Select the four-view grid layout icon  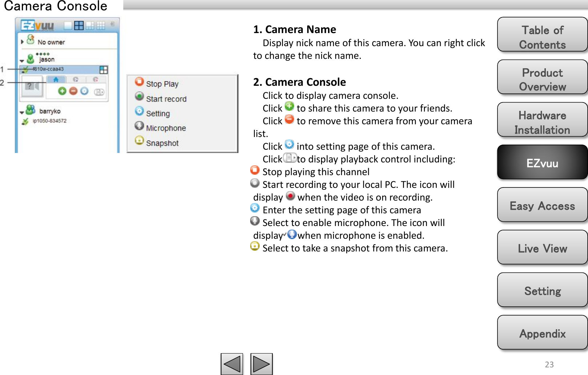[x=79, y=25]
